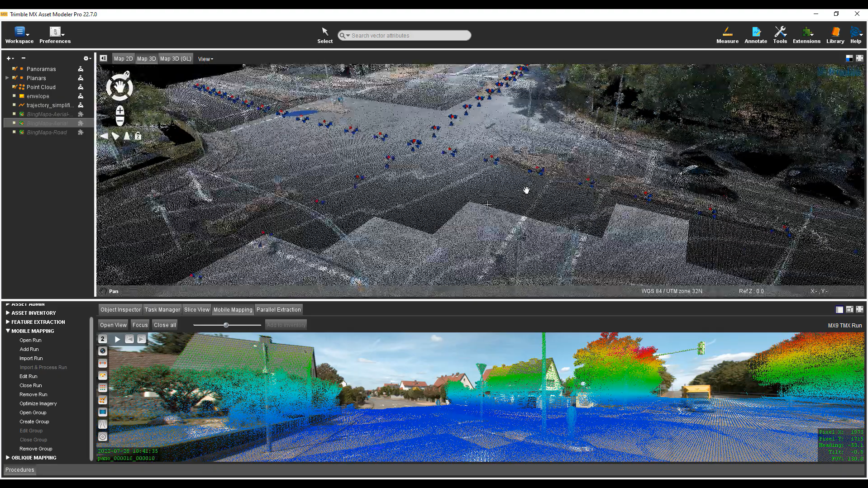Open the View dropdown menu
Viewport: 868px width, 488px height.
(x=205, y=59)
